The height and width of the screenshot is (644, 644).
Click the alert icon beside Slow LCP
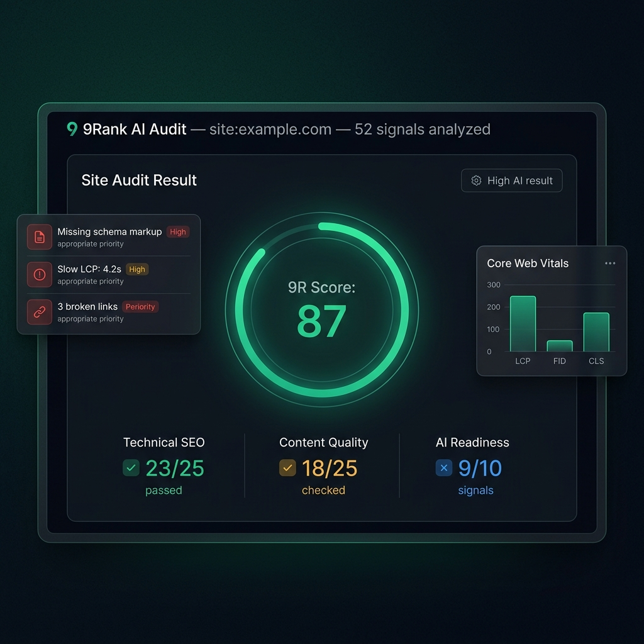(x=40, y=274)
